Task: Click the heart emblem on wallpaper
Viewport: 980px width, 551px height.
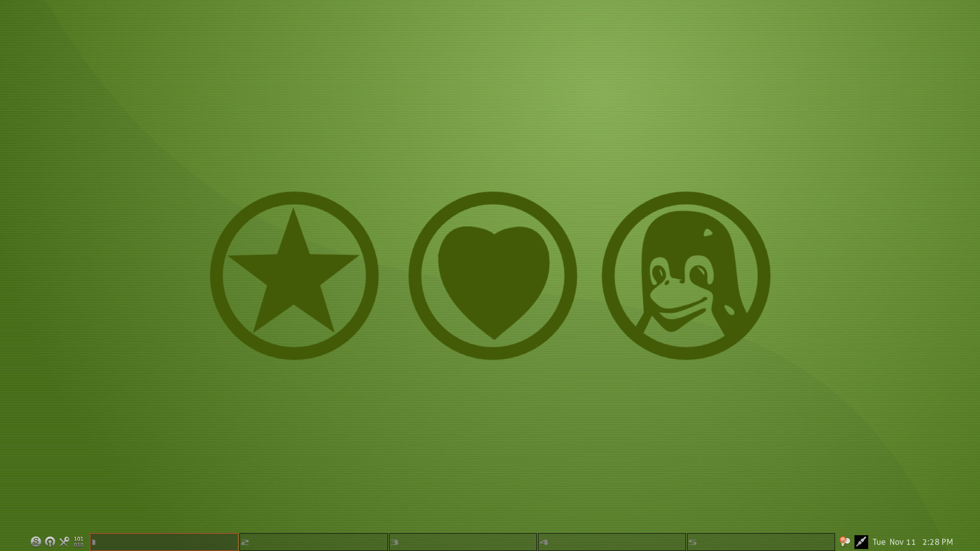Action: [493, 275]
